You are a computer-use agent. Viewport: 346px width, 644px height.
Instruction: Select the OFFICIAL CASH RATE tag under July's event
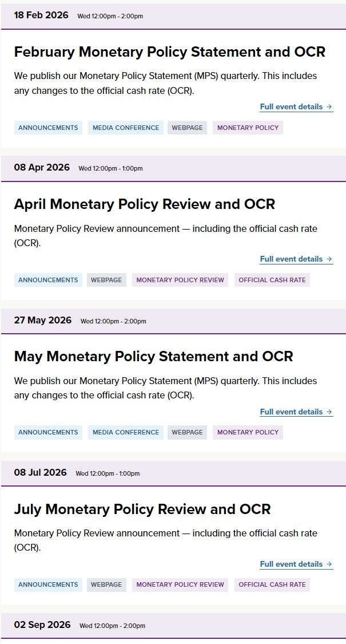pos(272,585)
